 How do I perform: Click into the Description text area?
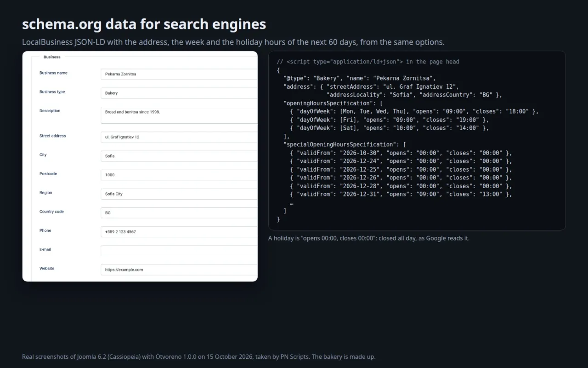click(x=179, y=115)
